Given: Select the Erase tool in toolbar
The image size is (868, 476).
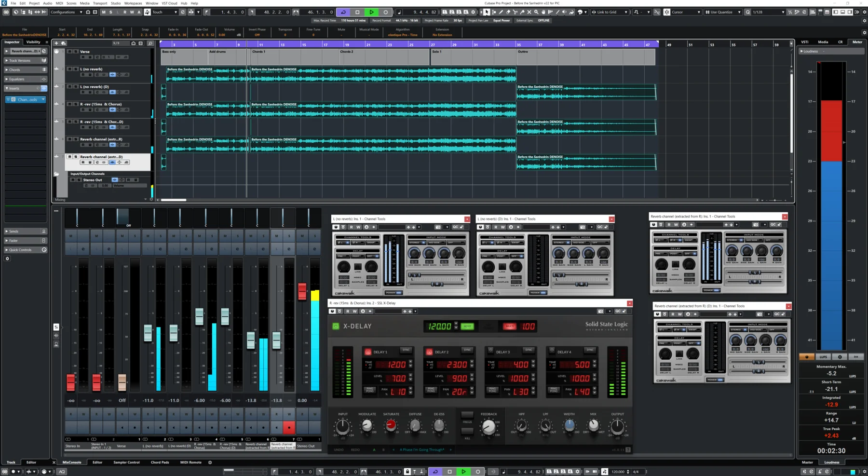Looking at the screenshot, I should (508, 12).
